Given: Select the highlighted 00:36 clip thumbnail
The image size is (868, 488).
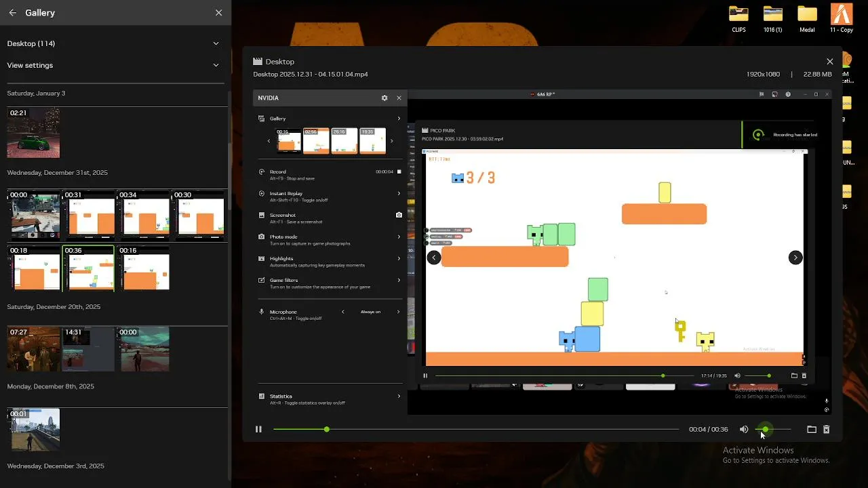Looking at the screenshot, I should 88,268.
